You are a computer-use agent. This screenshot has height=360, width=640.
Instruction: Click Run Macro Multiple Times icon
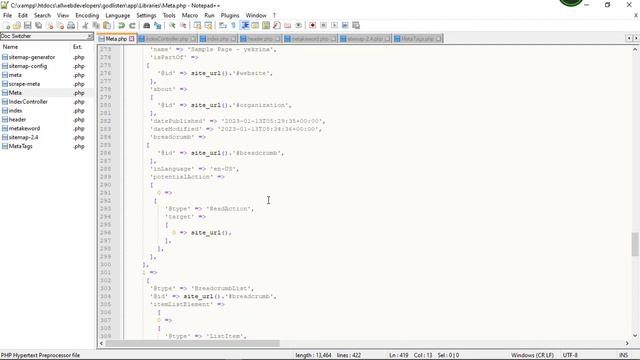(345, 25)
